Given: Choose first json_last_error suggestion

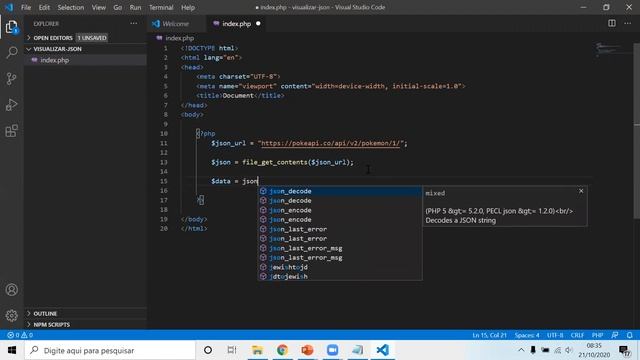Looking at the screenshot, I should pyautogui.click(x=340, y=229).
